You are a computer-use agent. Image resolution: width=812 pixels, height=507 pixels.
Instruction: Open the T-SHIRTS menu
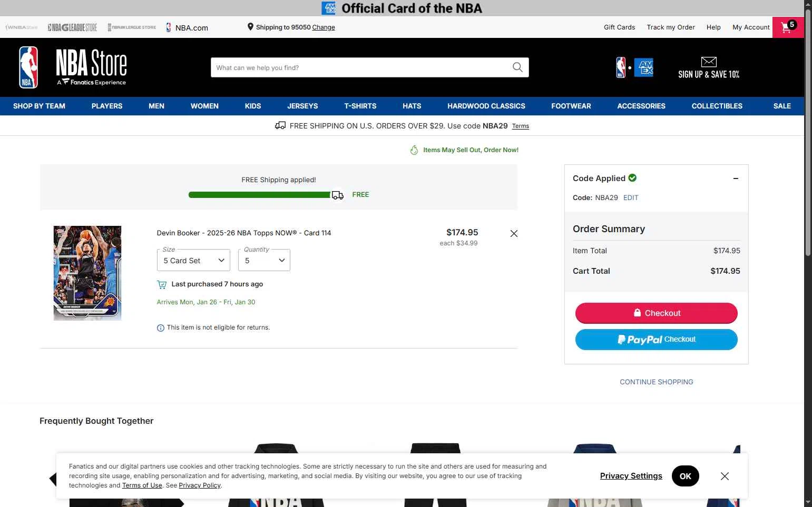pyautogui.click(x=360, y=106)
